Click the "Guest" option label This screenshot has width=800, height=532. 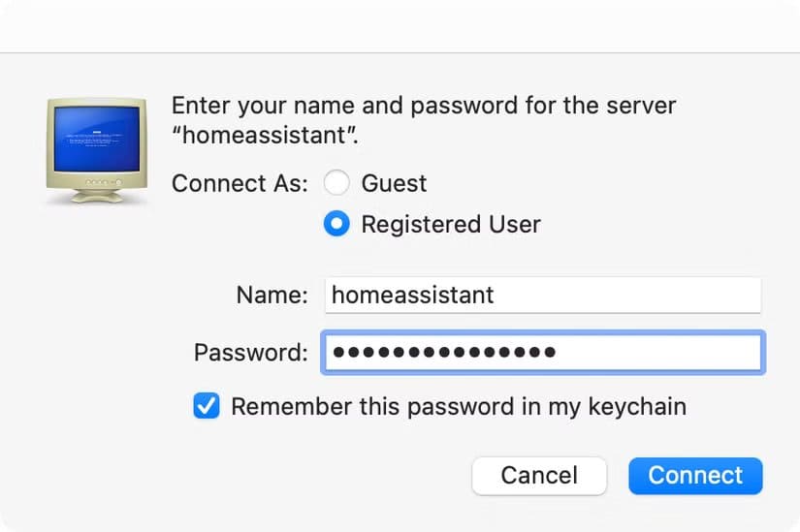click(394, 183)
